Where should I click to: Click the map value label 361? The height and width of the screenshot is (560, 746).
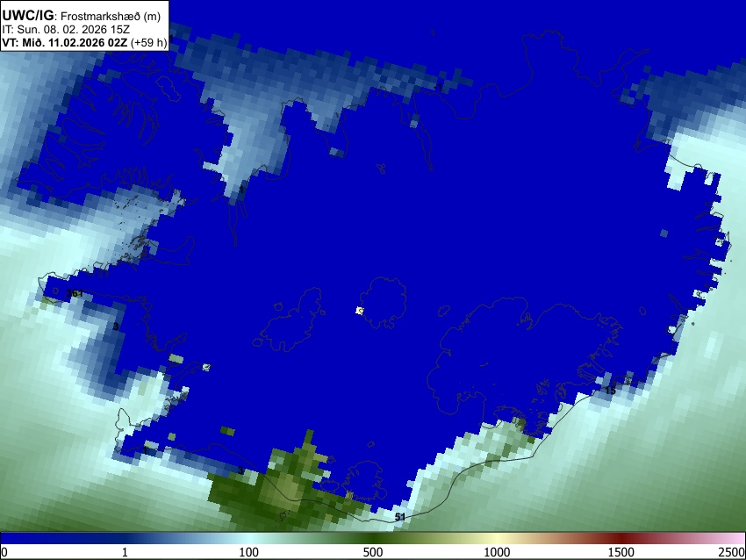[75, 293]
